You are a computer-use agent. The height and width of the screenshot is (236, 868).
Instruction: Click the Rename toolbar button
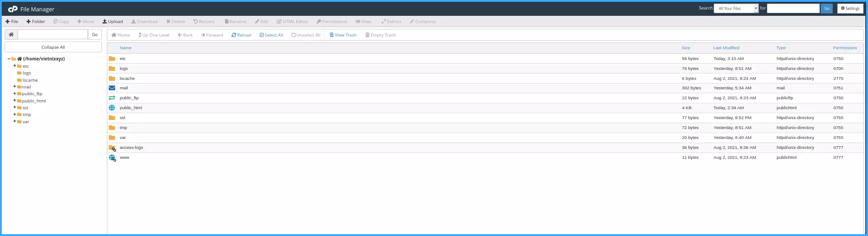(235, 22)
